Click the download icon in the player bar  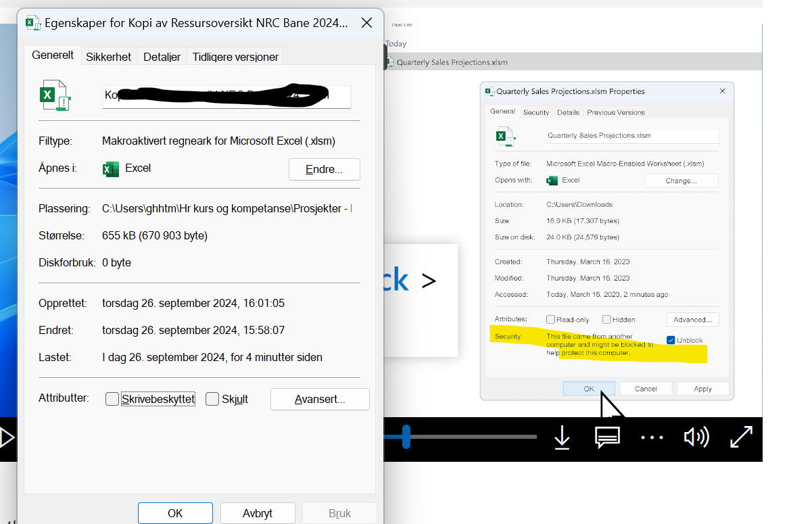[x=562, y=438]
